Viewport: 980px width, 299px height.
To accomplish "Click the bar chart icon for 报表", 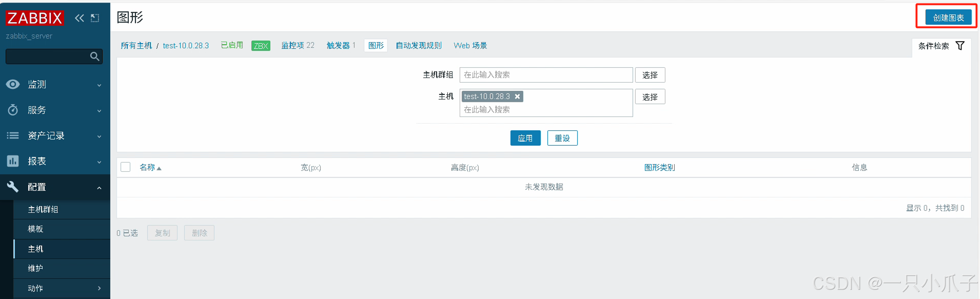I will (x=13, y=161).
